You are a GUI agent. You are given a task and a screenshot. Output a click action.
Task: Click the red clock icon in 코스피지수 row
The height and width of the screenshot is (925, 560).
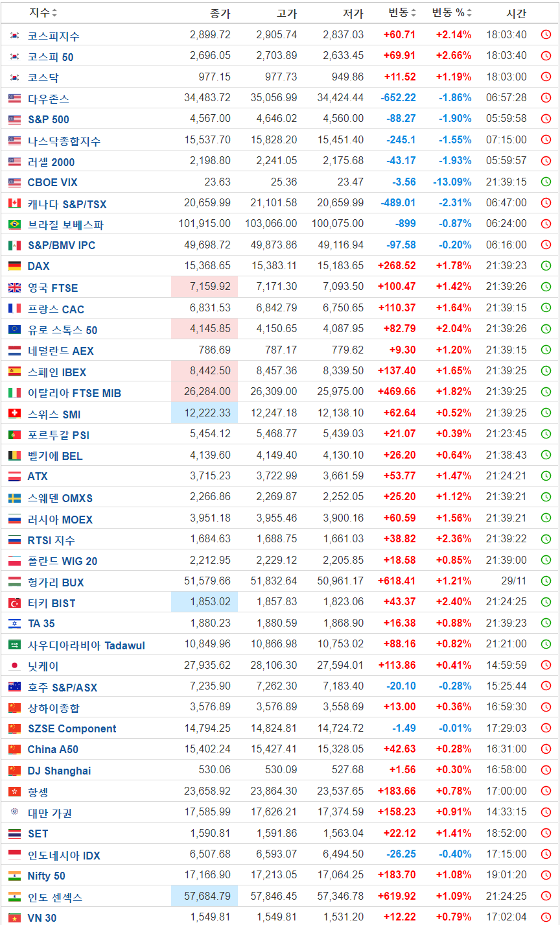(x=546, y=35)
